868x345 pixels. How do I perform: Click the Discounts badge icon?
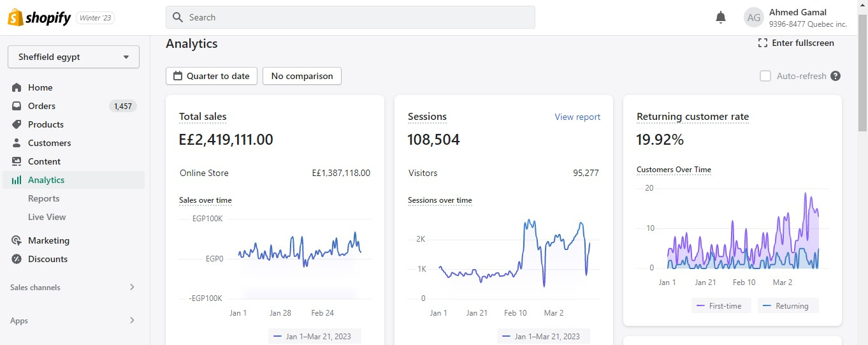tap(17, 259)
